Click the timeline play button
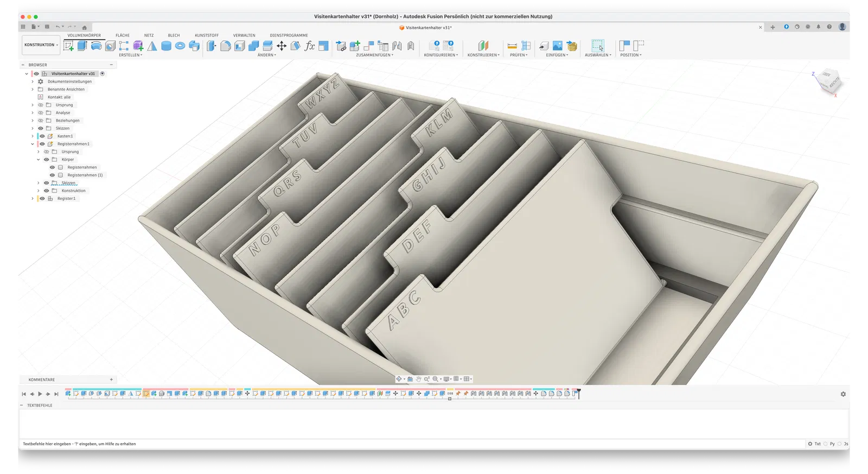Image resolution: width=868 pixels, height=474 pixels. pyautogui.click(x=40, y=394)
